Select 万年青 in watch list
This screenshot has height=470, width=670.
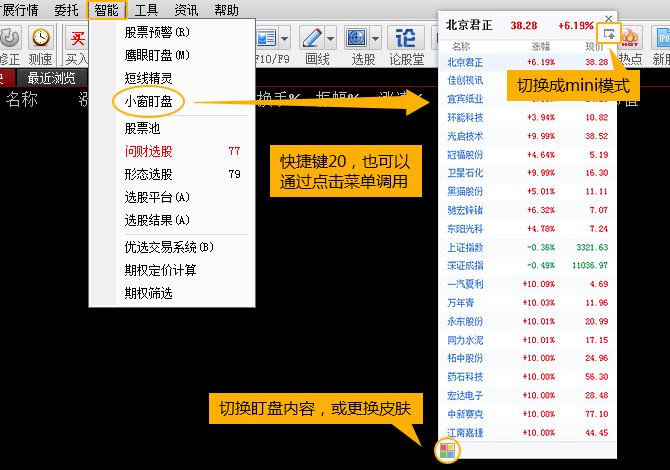[527, 303]
